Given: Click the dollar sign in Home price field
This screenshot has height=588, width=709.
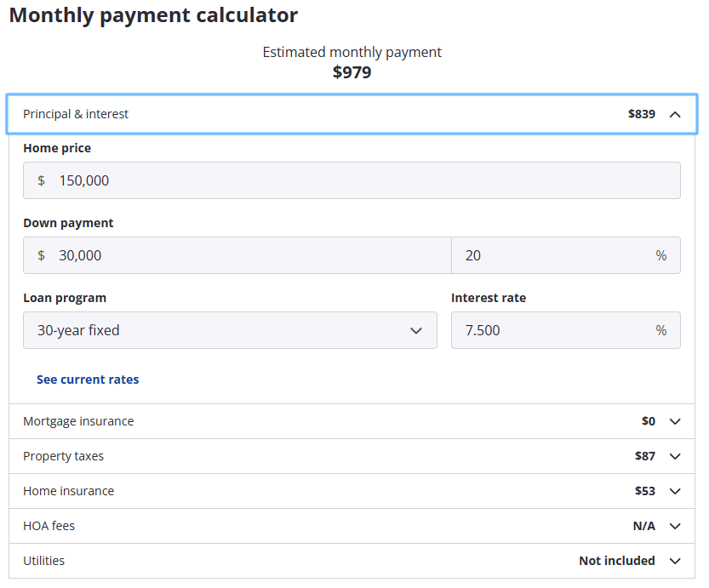Looking at the screenshot, I should pos(41,180).
